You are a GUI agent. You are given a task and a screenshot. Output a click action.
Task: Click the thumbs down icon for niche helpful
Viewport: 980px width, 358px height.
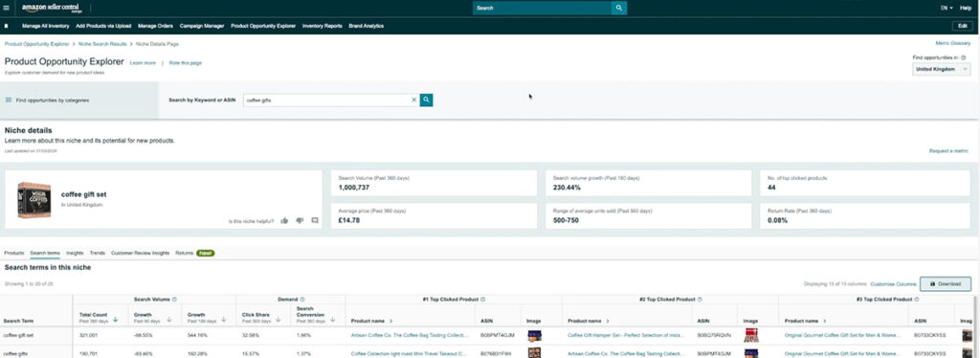coord(300,220)
